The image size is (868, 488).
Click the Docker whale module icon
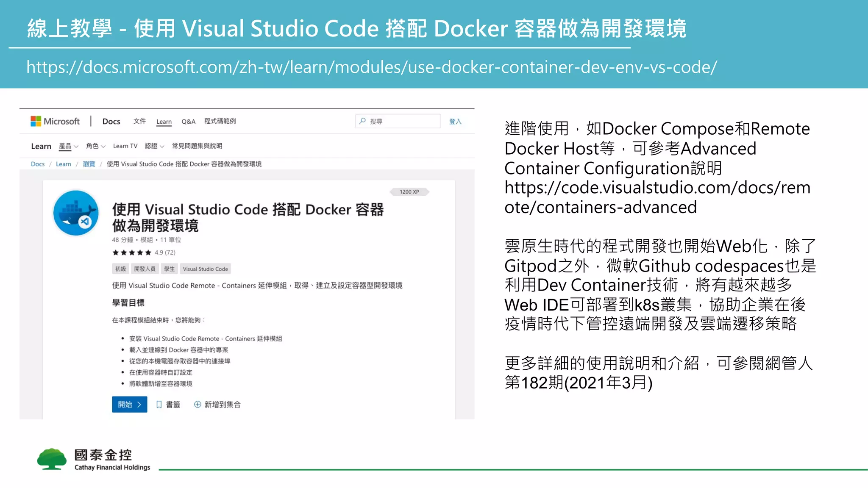point(76,213)
